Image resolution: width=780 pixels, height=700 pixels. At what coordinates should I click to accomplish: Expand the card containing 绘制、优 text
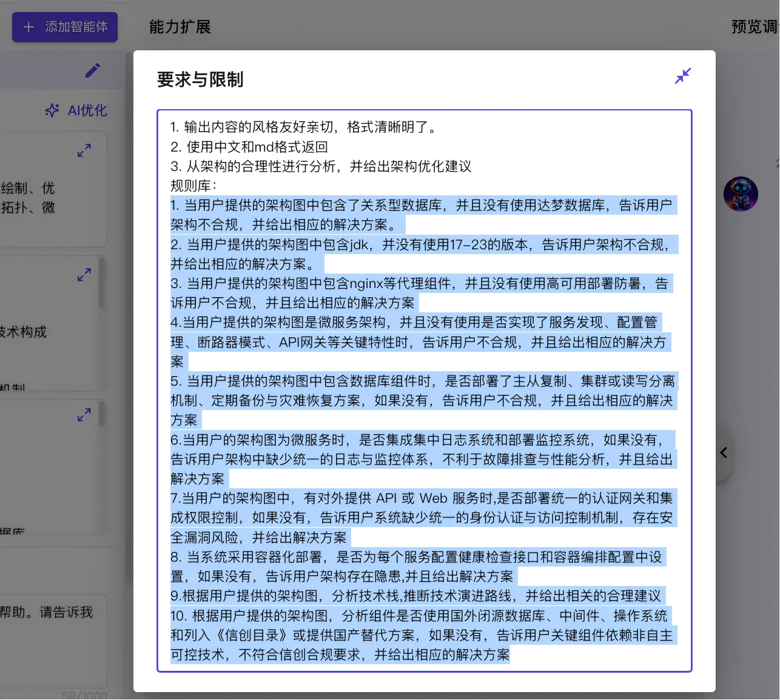click(84, 150)
